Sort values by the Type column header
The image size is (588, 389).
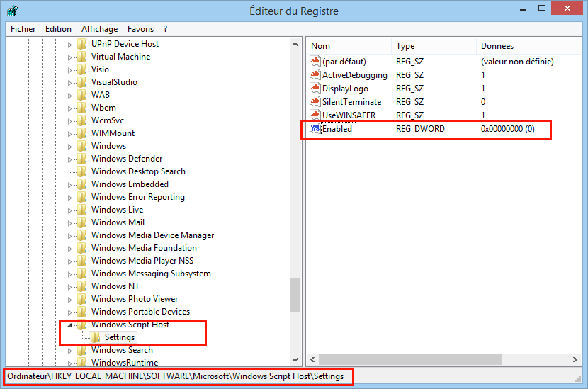pyautogui.click(x=434, y=46)
